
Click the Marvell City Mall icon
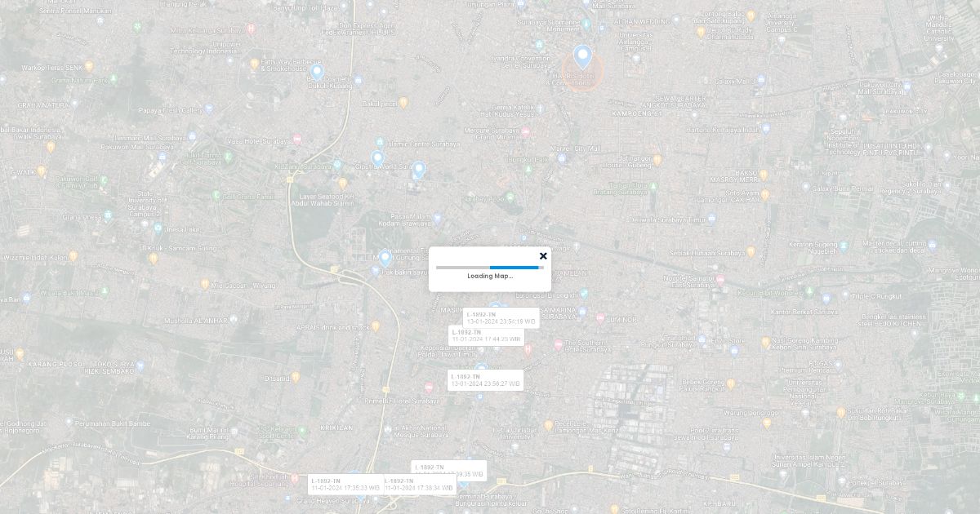click(x=561, y=157)
